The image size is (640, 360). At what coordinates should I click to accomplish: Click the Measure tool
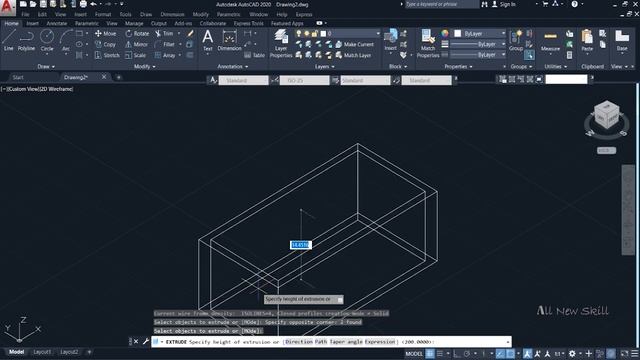point(550,41)
